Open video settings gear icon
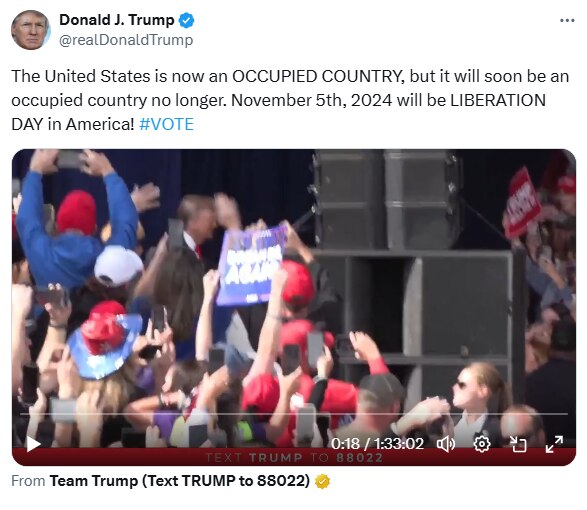Image resolution: width=587 pixels, height=510 pixels. pos(482,444)
